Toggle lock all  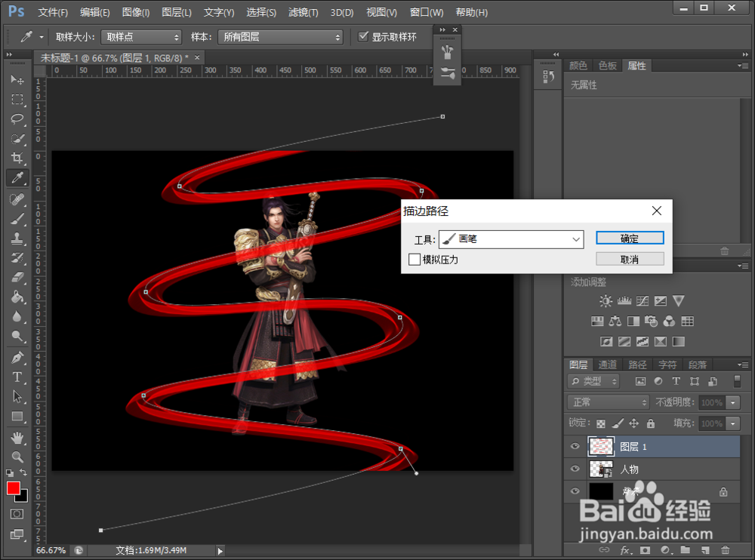coord(651,423)
